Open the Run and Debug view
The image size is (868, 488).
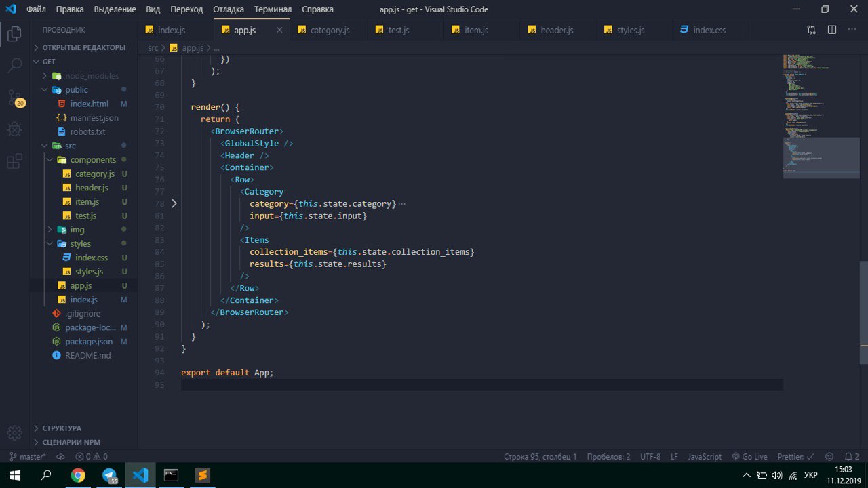click(14, 129)
